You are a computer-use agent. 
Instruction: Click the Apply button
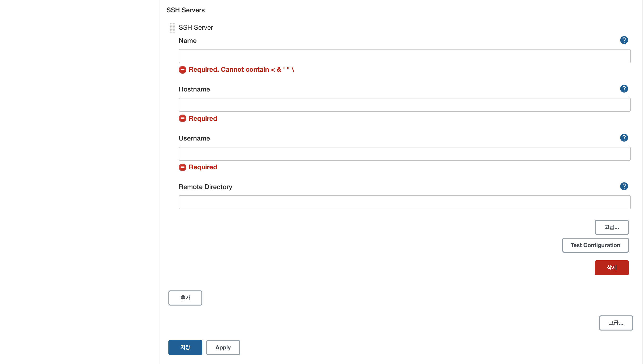[x=223, y=347]
